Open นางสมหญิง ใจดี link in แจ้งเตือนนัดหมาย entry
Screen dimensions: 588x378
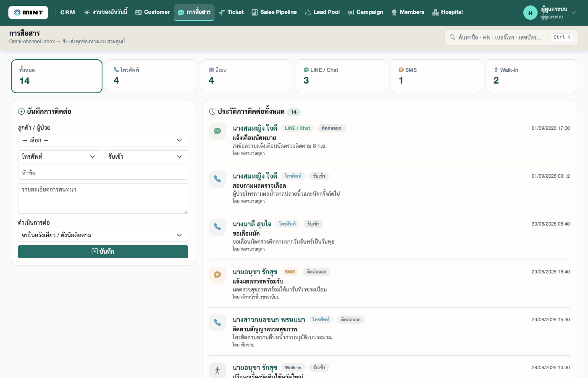point(255,128)
